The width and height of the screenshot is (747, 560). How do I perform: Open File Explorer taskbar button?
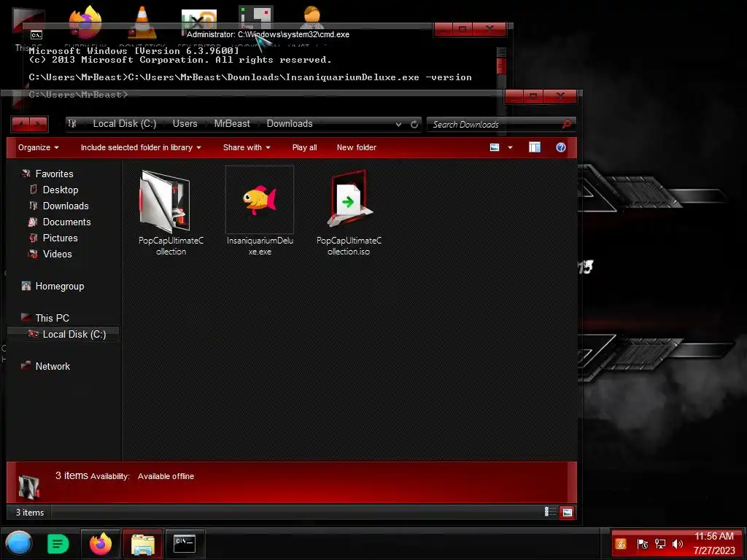point(143,543)
